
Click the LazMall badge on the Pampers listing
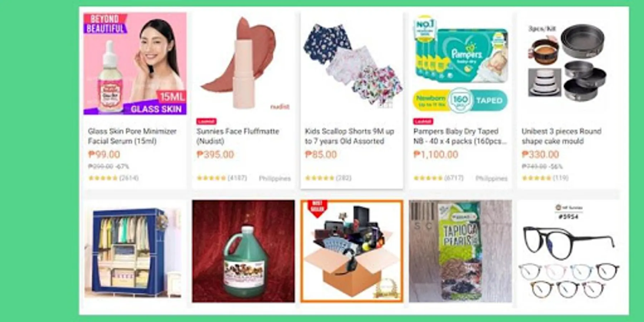coord(423,121)
